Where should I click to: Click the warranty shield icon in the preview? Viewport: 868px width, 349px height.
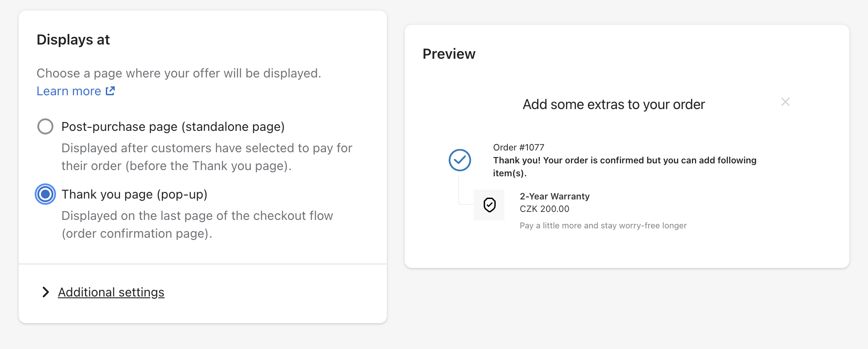[490, 205]
